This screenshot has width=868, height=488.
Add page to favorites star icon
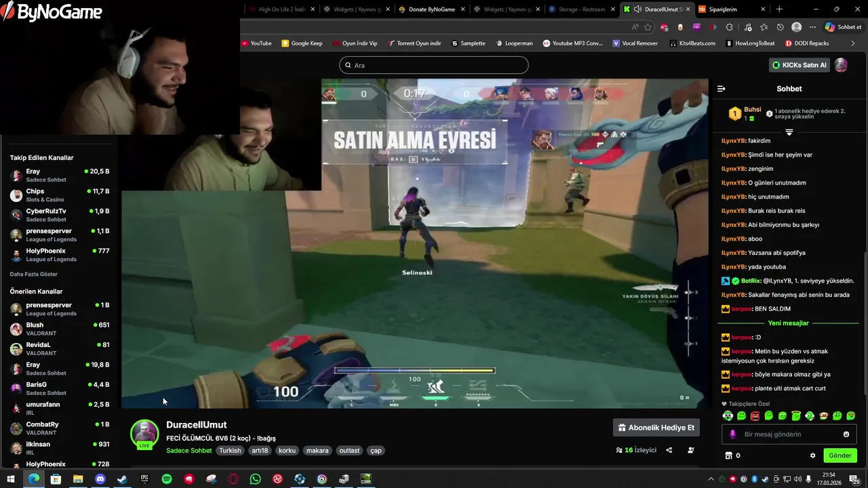[648, 27]
